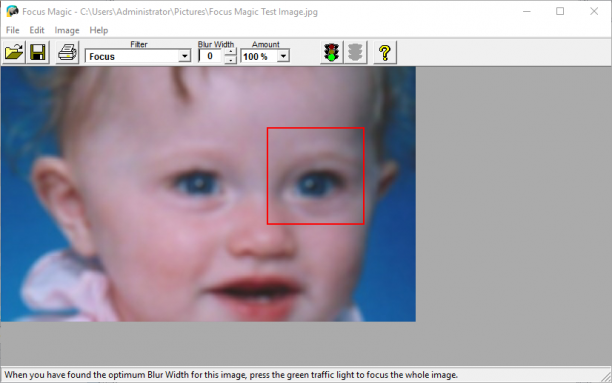Close the Focus Magic window
This screenshot has height=383, width=612.
(x=594, y=11)
